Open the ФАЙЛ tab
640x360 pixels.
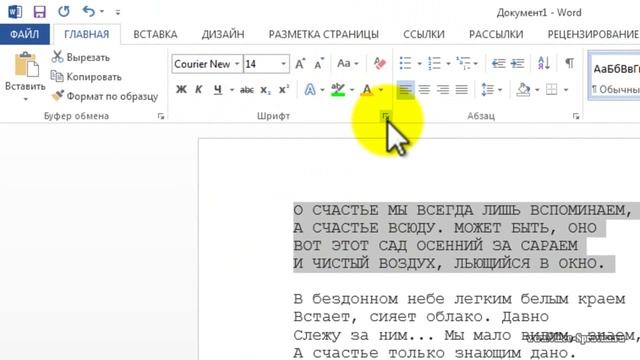24,34
